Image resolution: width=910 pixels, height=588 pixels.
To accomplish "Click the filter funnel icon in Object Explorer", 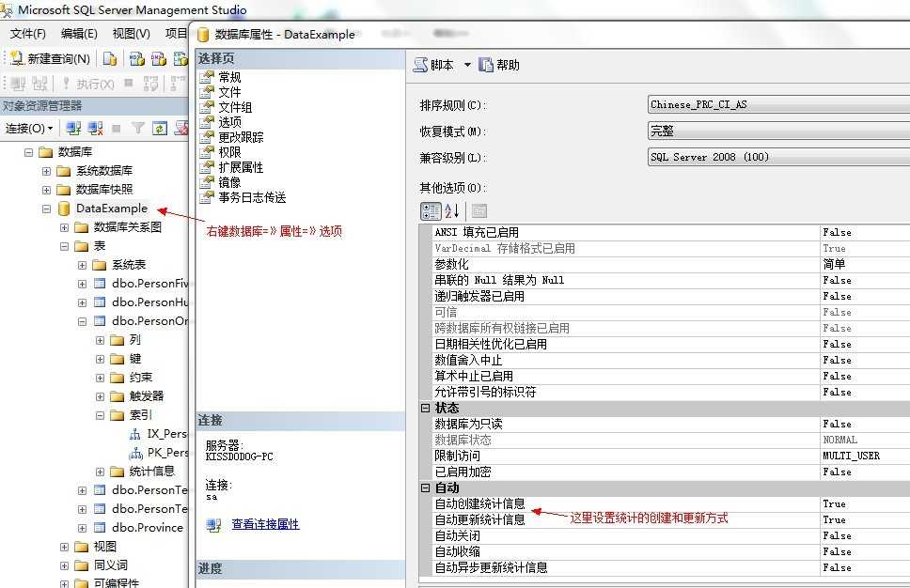I will point(137,128).
